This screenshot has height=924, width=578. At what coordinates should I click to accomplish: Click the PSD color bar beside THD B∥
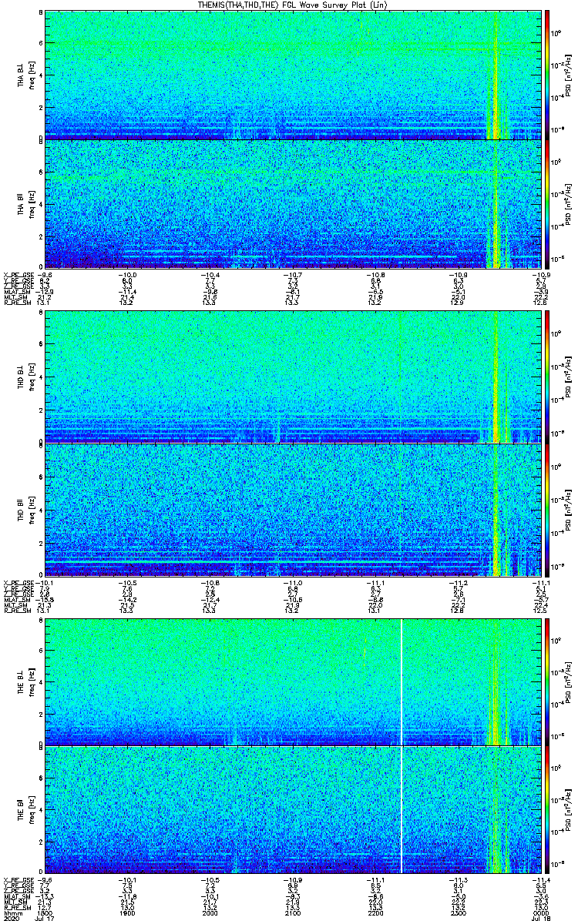(547, 508)
